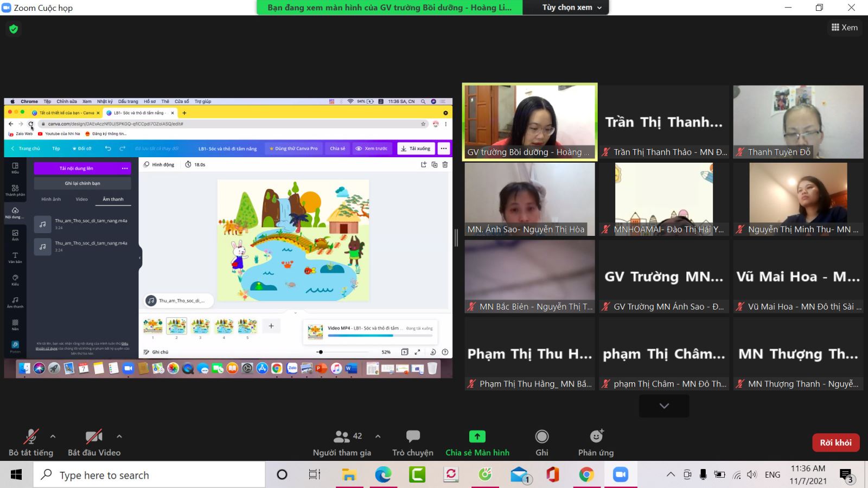Toggle microphone with Bỏ tắt tiếng
The width and height of the screenshot is (868, 488).
pos(31,436)
